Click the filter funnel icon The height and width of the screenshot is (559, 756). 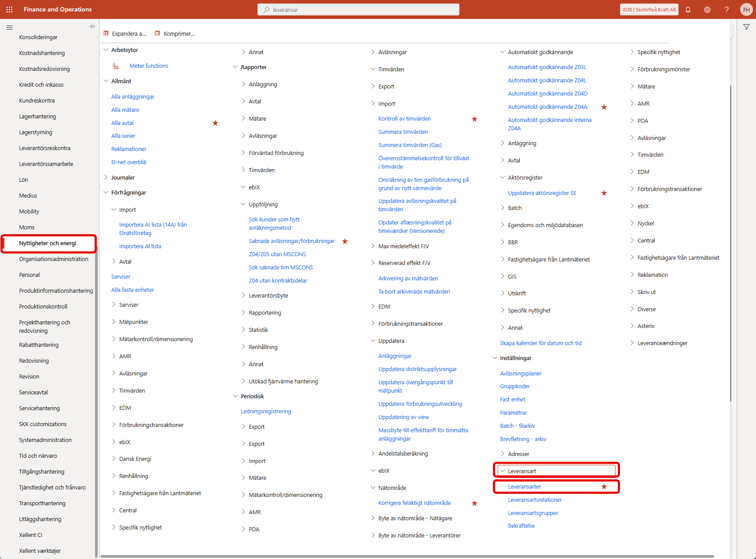tap(746, 27)
